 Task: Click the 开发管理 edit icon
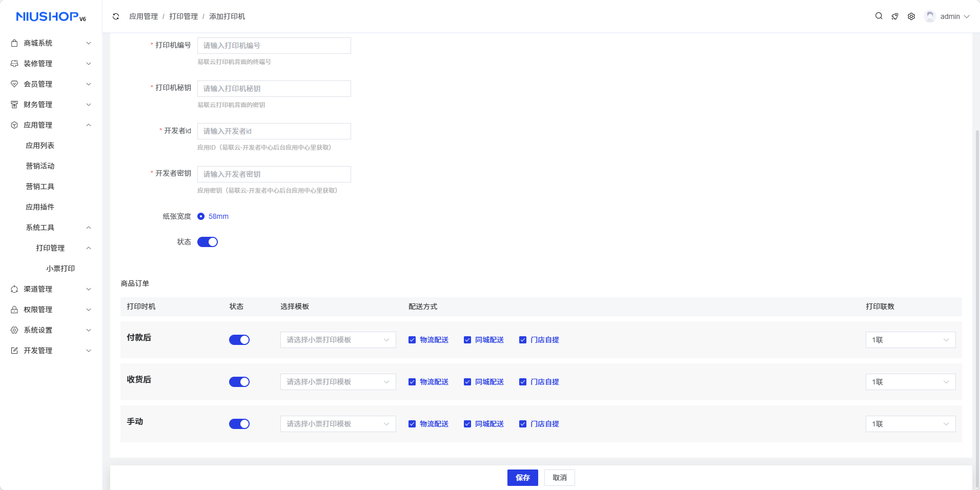pyautogui.click(x=14, y=351)
